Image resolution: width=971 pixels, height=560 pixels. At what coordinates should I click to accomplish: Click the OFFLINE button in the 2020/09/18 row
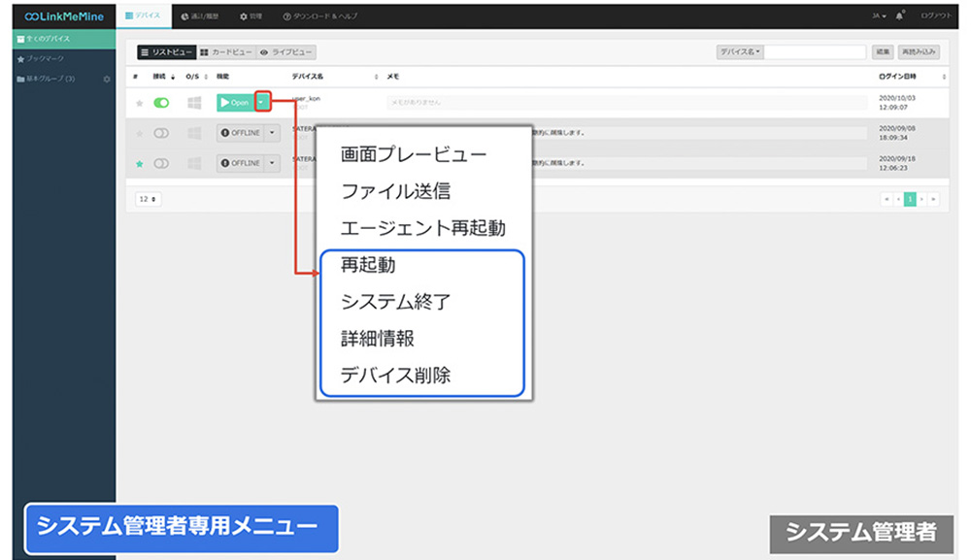pos(240,163)
